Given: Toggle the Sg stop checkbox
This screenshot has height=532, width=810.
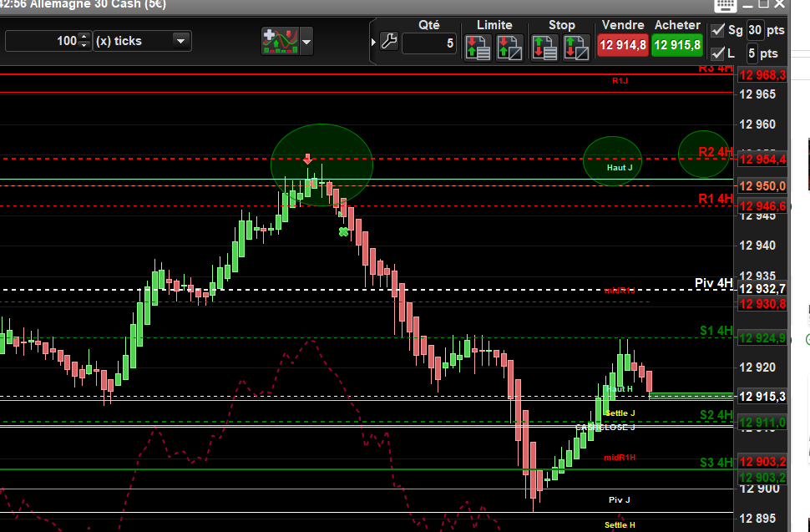Looking at the screenshot, I should coord(717,30).
